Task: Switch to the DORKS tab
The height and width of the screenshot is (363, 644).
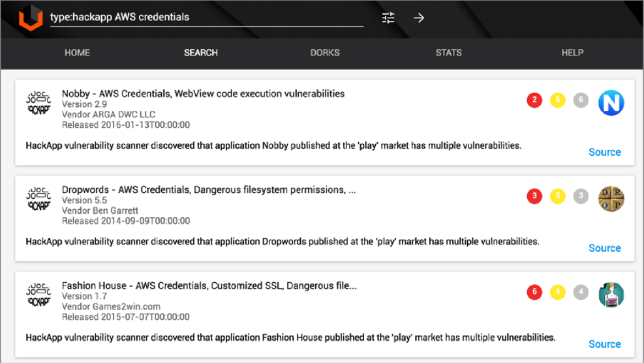Action: [x=325, y=53]
